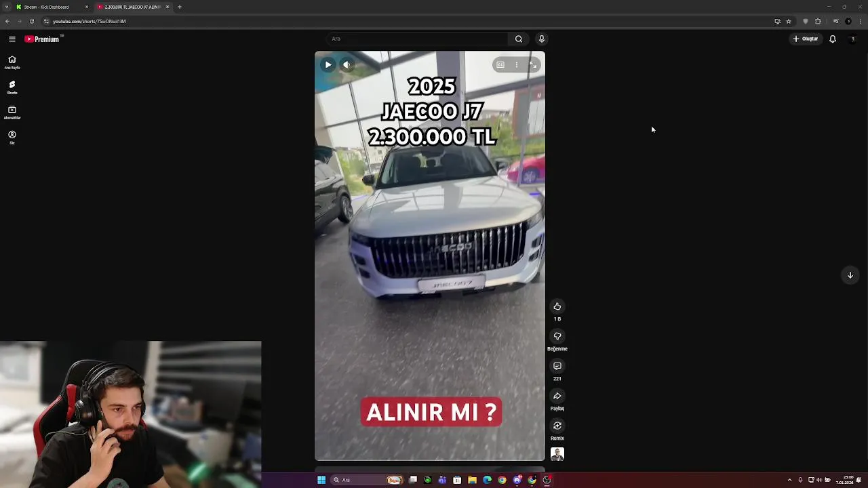Expand the system tray hidden icons chevron

pyautogui.click(x=789, y=480)
